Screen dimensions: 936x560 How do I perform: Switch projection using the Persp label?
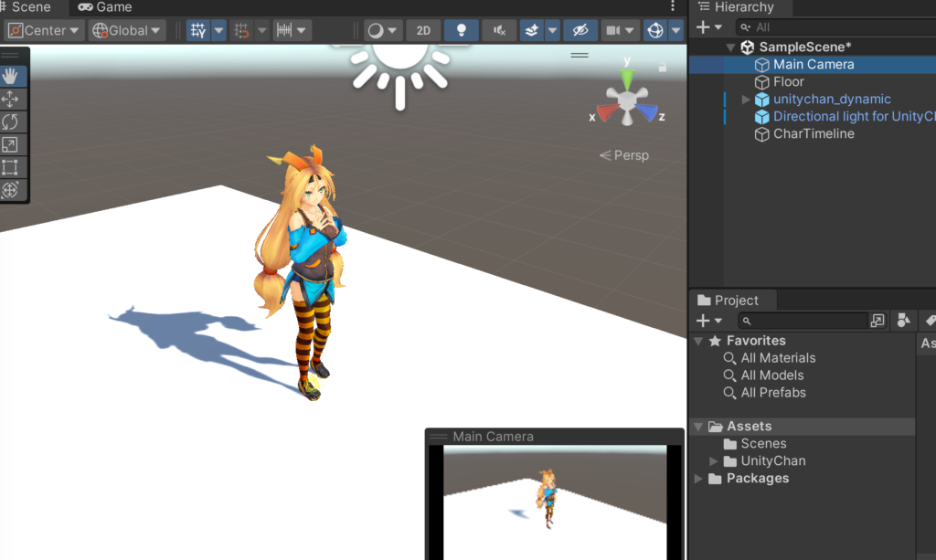624,155
